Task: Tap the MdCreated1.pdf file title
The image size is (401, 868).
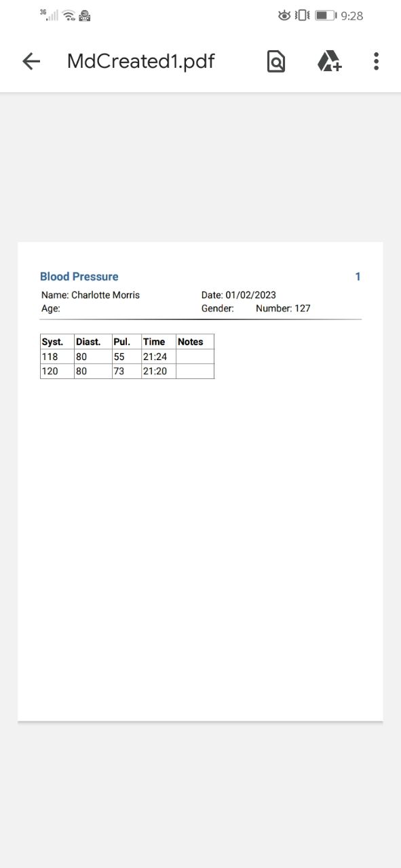Action: click(x=141, y=62)
